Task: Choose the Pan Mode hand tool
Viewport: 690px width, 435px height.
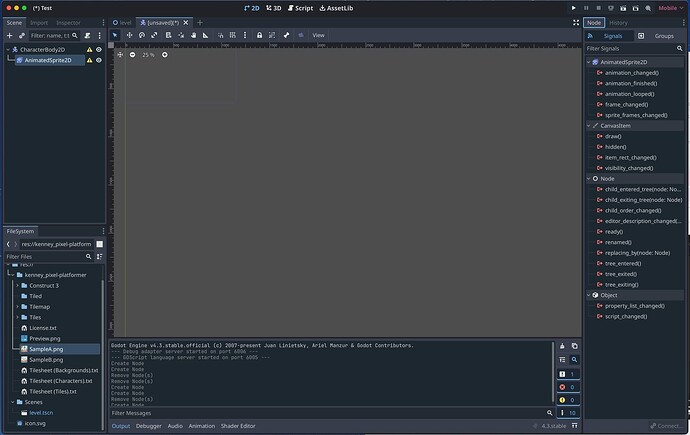Action: pyautogui.click(x=193, y=35)
